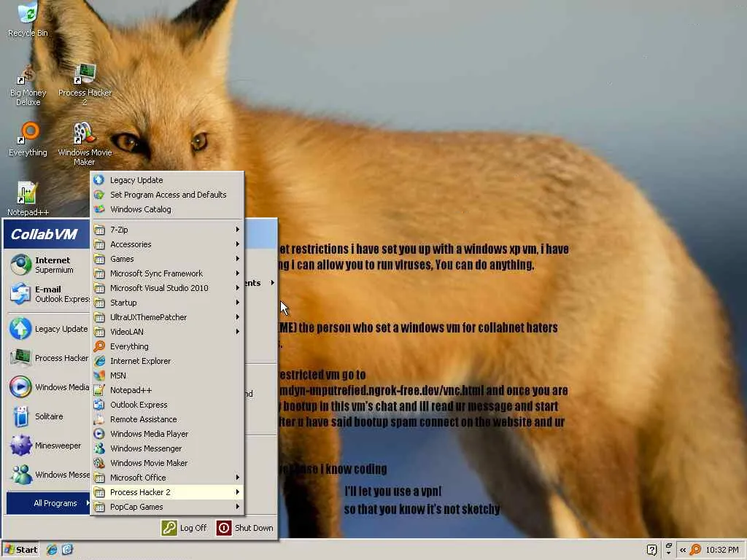Expand the Accessories program folder
747x560 pixels.
[x=167, y=244]
